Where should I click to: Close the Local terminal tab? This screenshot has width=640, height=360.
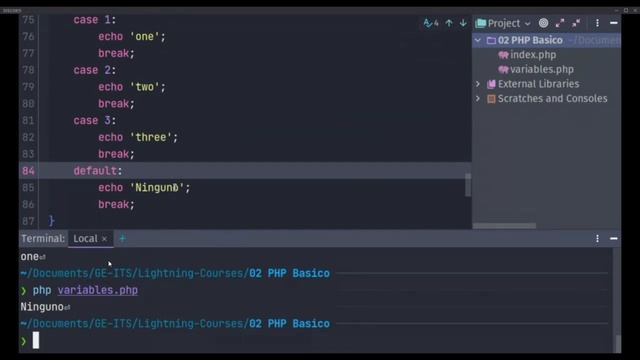(104, 239)
